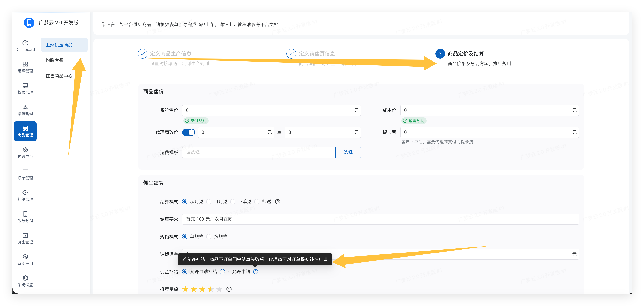Choose 多规格 specification mode
This screenshot has height=306, width=644.
point(209,237)
